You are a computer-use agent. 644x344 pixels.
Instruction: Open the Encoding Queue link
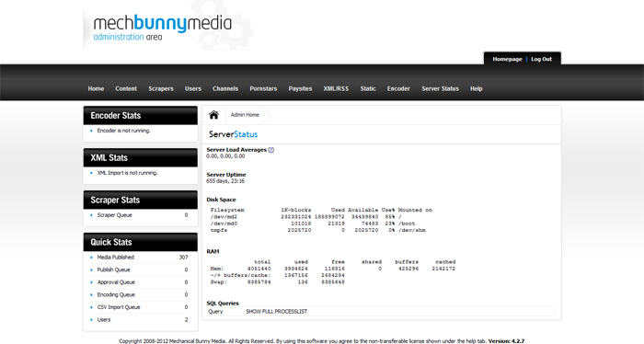click(x=116, y=294)
